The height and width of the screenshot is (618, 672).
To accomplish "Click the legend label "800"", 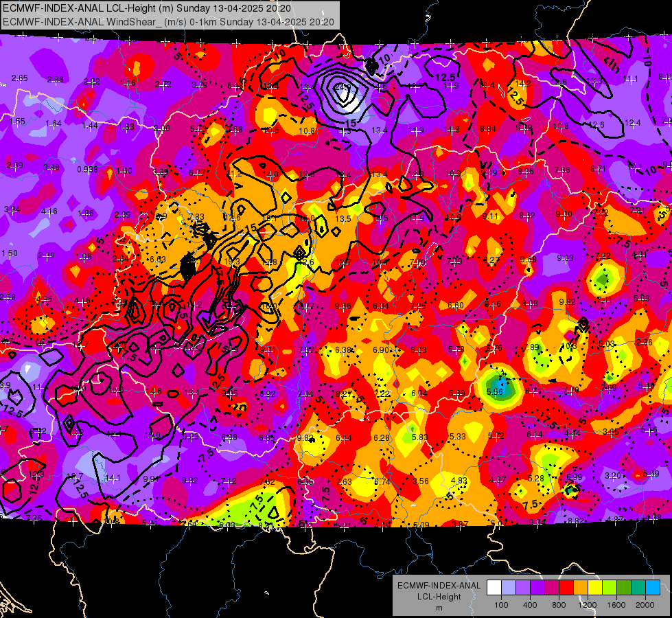I will (x=559, y=605).
